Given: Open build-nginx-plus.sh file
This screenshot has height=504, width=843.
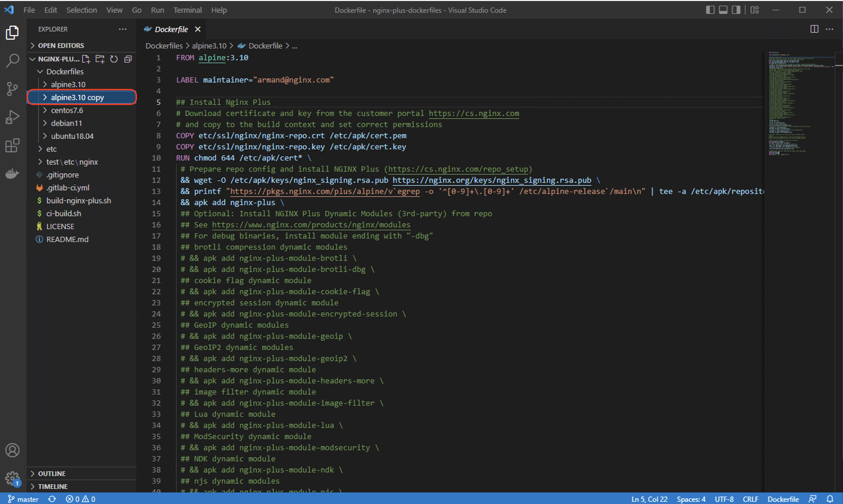Looking at the screenshot, I should [82, 201].
